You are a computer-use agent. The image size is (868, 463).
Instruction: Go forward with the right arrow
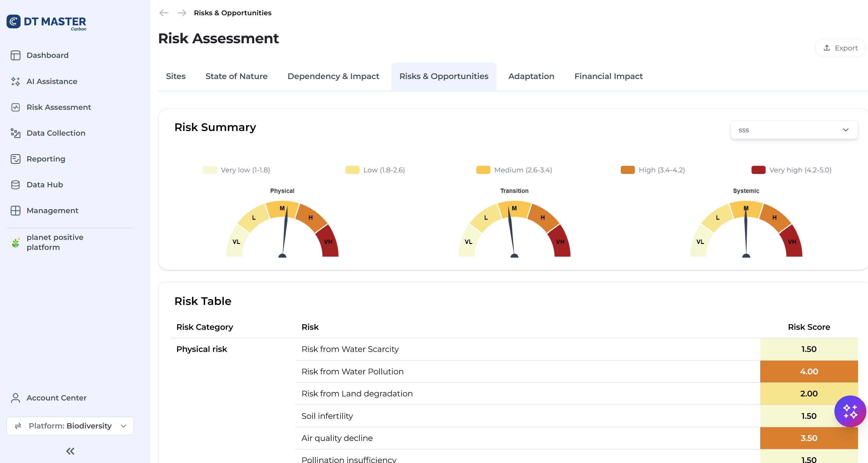182,13
